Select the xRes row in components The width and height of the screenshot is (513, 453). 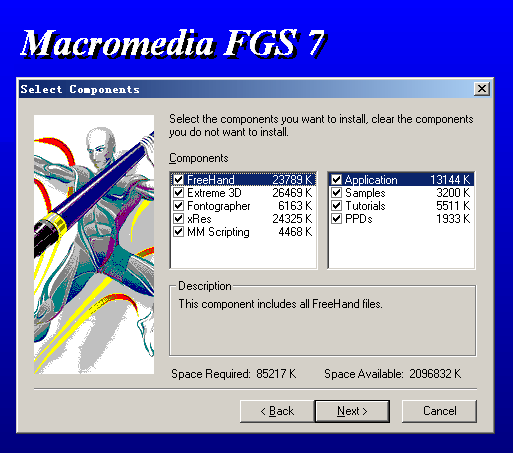[243, 219]
